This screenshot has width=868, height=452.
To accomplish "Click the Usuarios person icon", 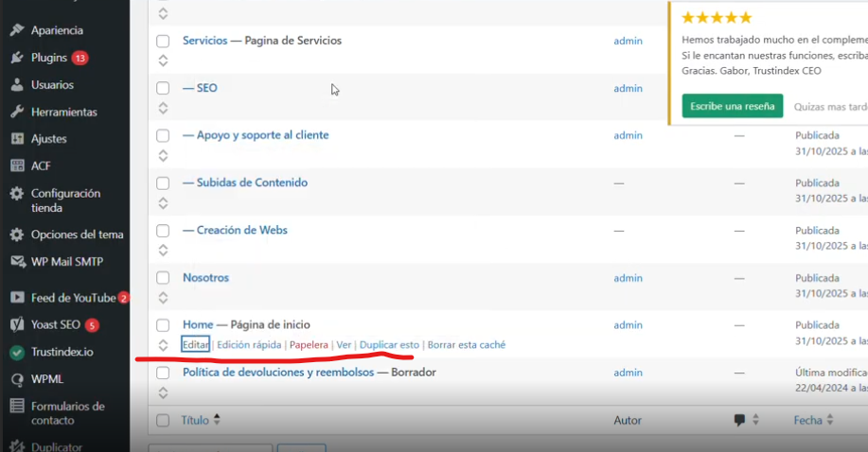I will pos(17,85).
